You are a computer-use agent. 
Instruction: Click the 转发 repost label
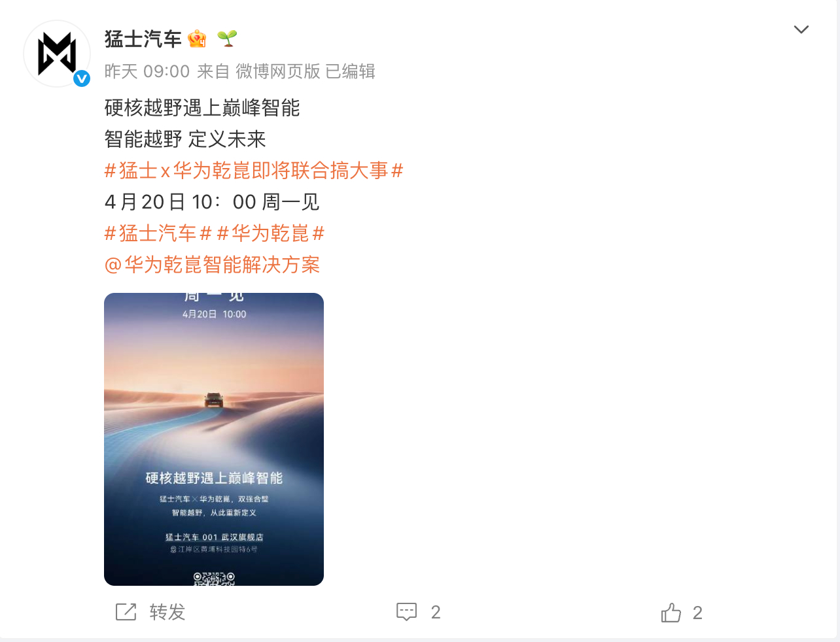(x=167, y=612)
